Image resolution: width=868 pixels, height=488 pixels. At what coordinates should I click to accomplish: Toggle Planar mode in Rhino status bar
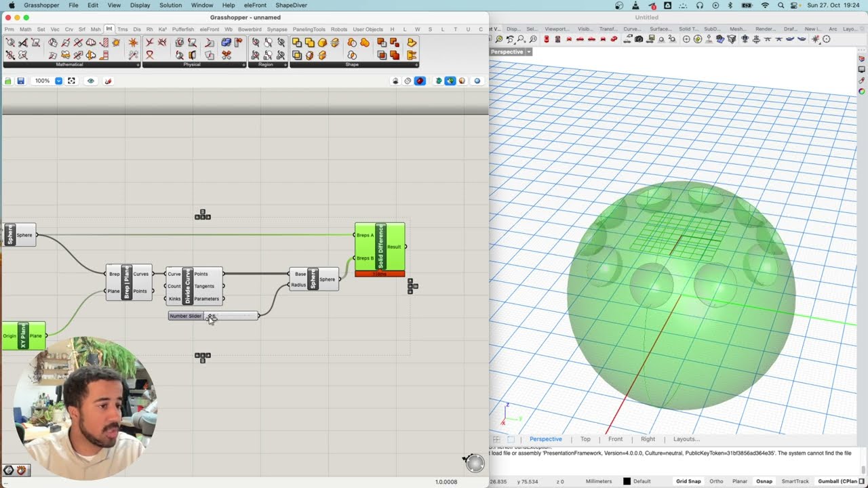739,481
